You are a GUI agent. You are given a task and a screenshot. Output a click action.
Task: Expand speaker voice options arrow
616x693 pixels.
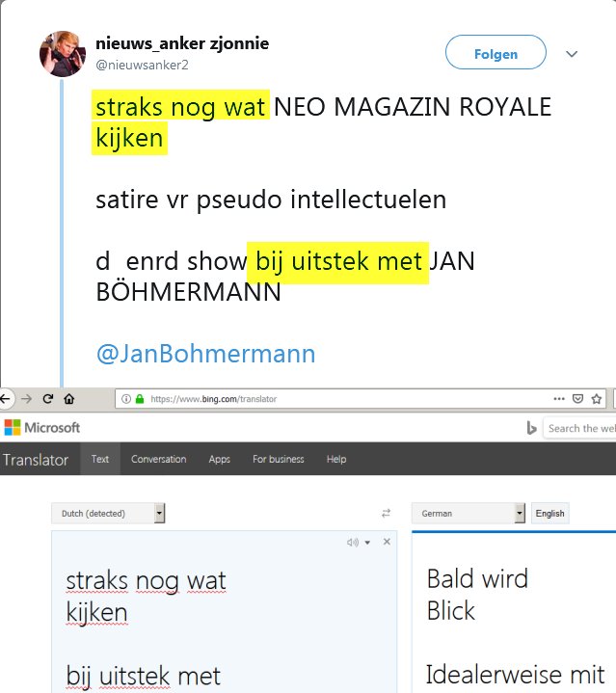click(367, 543)
